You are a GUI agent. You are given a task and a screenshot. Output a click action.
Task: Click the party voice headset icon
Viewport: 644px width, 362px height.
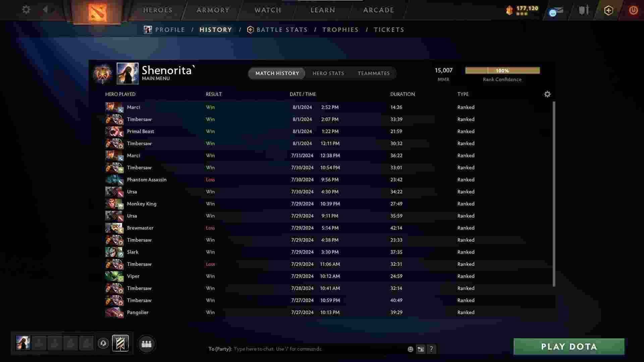(x=103, y=343)
